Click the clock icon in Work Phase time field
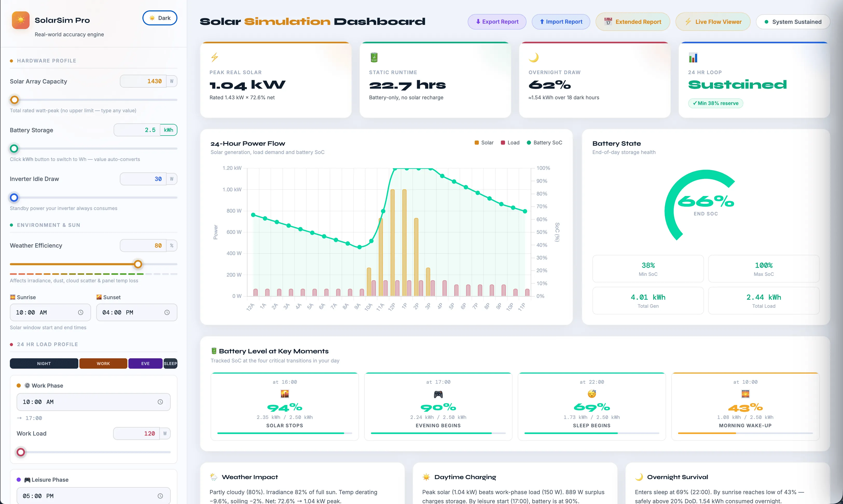The width and height of the screenshot is (843, 504). point(160,402)
